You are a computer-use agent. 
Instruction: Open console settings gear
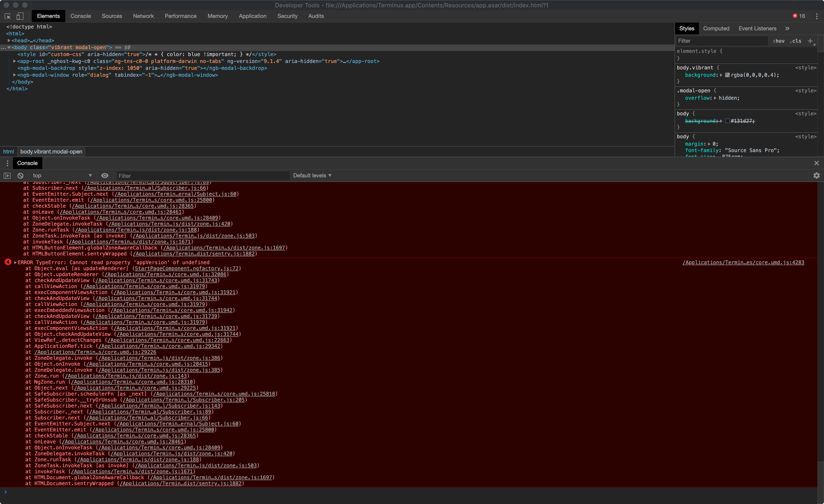[x=817, y=176]
